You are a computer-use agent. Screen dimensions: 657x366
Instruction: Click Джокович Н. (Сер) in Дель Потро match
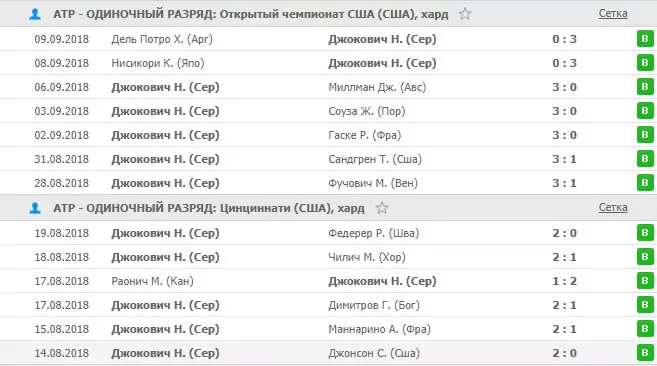[x=382, y=39]
